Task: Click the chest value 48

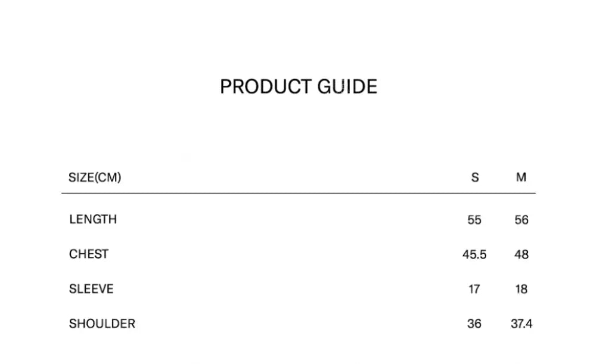Action: click(x=521, y=255)
